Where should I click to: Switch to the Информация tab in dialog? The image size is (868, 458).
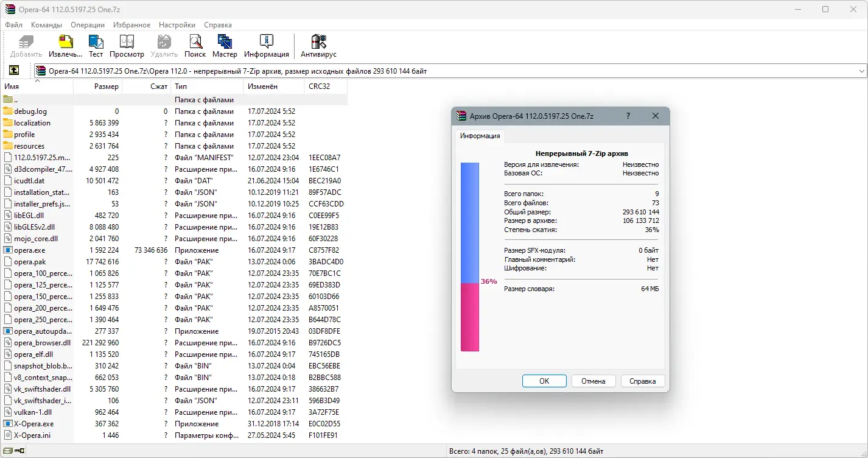pos(480,136)
